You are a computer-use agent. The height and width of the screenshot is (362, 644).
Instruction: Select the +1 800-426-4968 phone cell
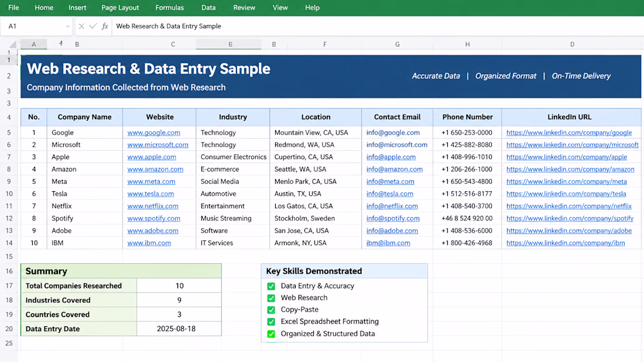[x=467, y=243]
